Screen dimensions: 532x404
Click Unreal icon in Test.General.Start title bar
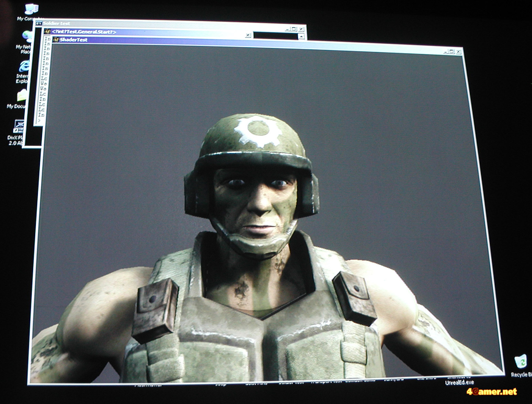[48, 32]
